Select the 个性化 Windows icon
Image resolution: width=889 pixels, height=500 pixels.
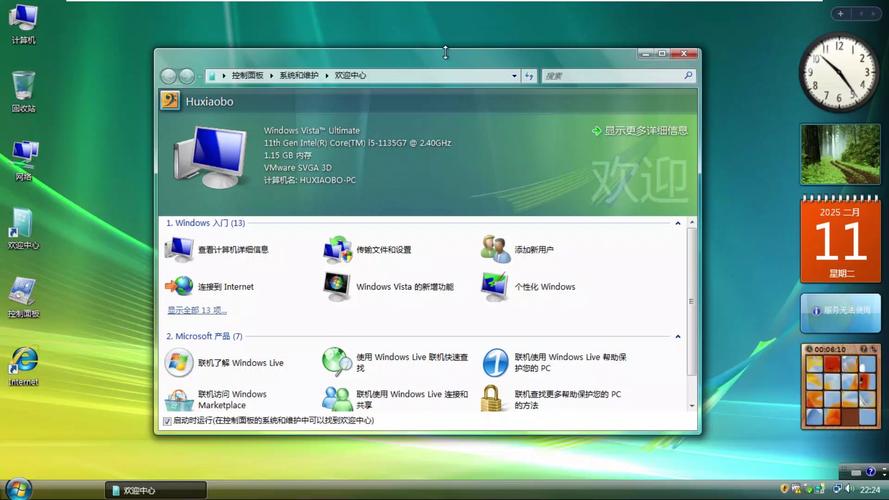pos(495,286)
